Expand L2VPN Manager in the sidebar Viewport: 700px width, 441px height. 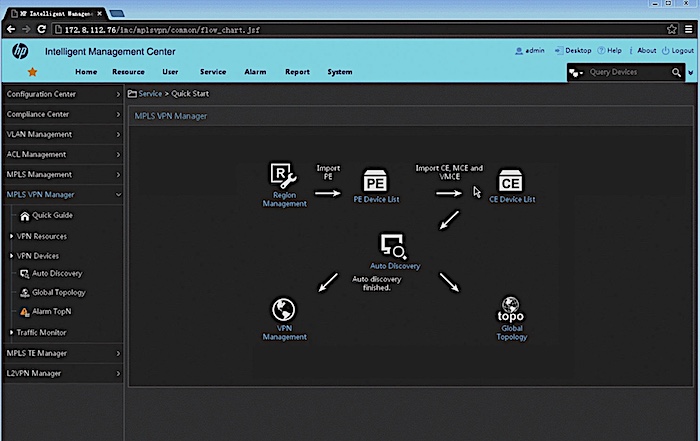coord(62,374)
